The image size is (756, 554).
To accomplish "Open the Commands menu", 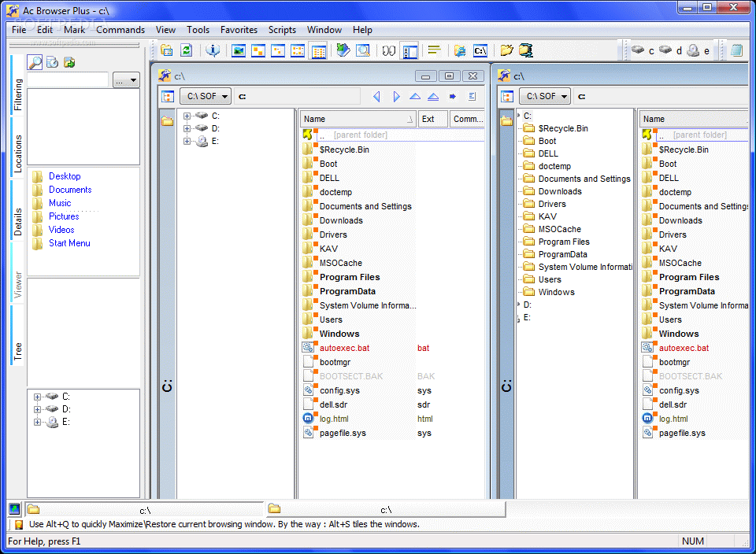I will [x=120, y=30].
